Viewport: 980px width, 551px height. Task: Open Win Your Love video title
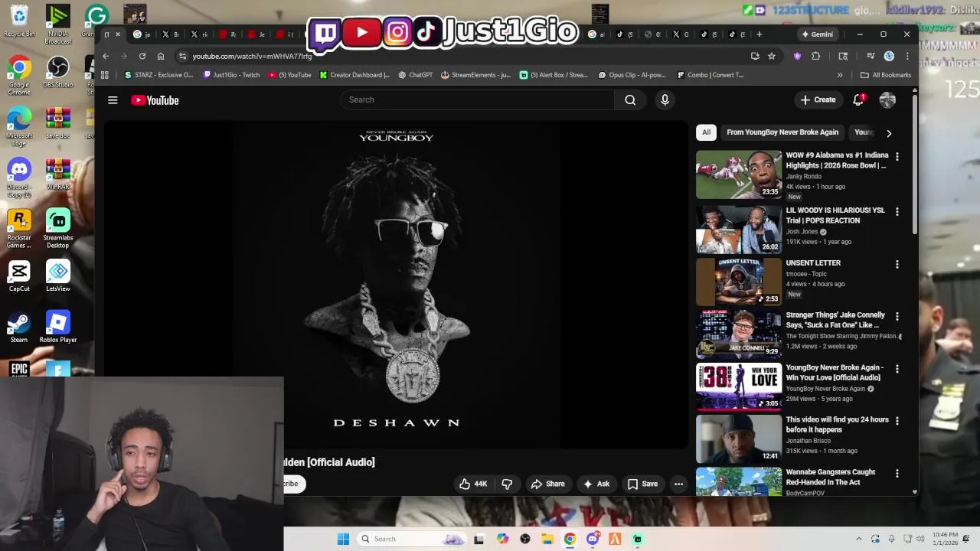835,372
